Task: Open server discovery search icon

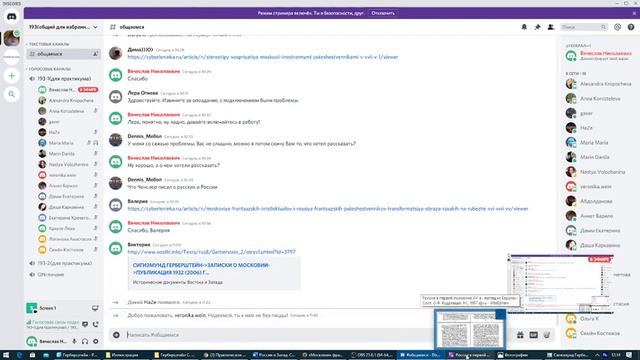Action: (x=11, y=94)
